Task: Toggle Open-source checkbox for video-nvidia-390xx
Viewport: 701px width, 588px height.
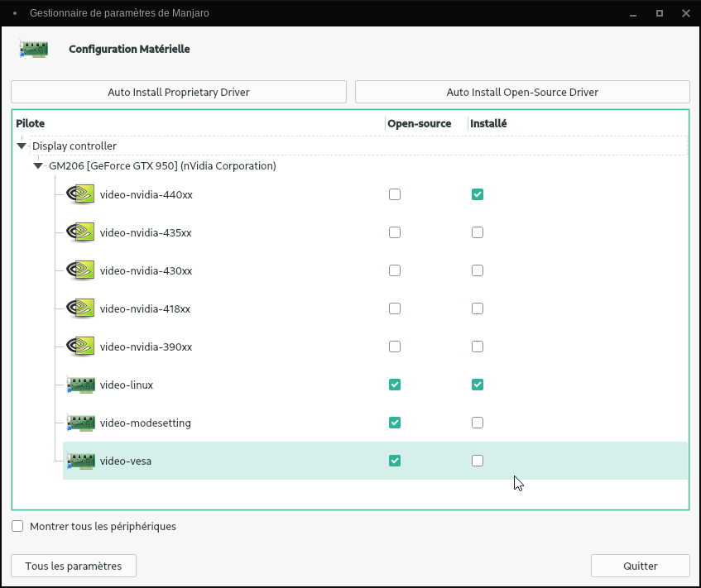Action: [395, 347]
